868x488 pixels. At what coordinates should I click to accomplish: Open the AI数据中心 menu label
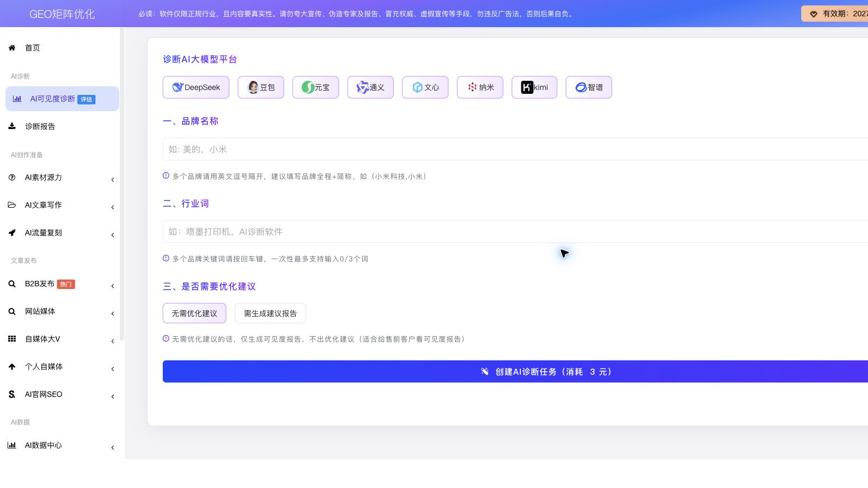pyautogui.click(x=43, y=445)
